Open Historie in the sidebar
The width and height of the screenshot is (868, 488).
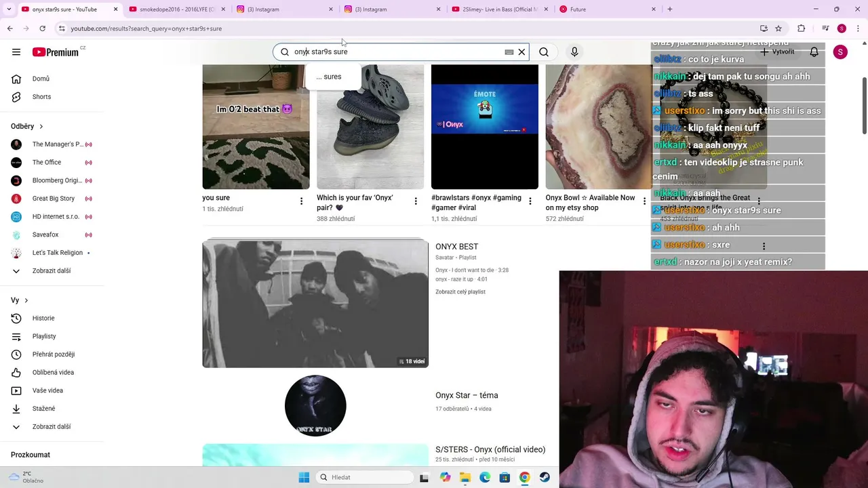click(x=51, y=319)
